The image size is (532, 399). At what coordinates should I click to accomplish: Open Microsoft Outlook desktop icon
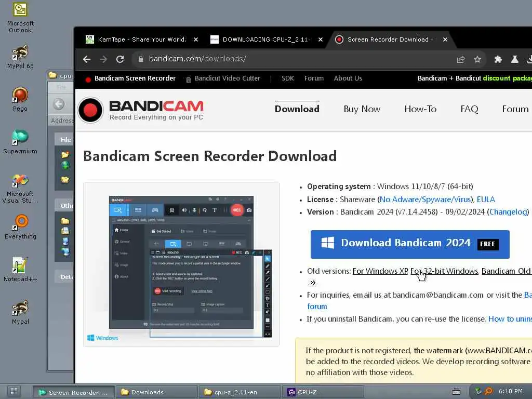(20, 17)
